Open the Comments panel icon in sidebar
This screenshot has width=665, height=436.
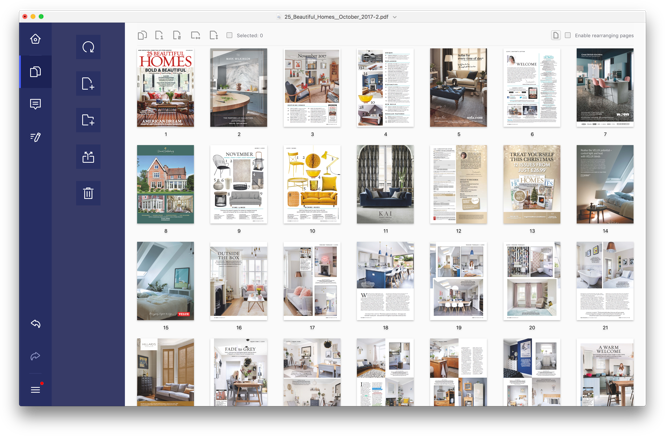click(x=36, y=104)
